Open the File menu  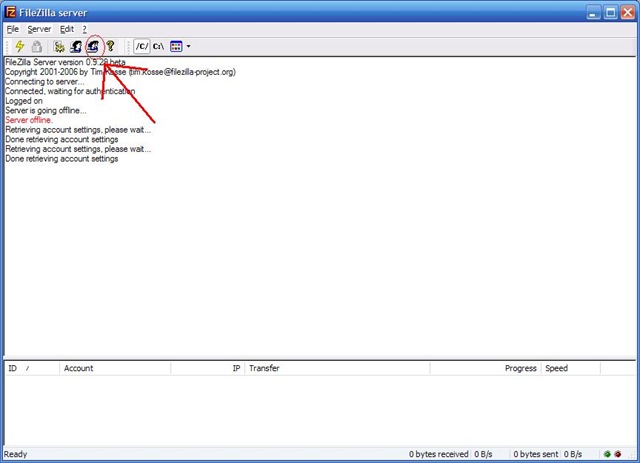(x=13, y=29)
